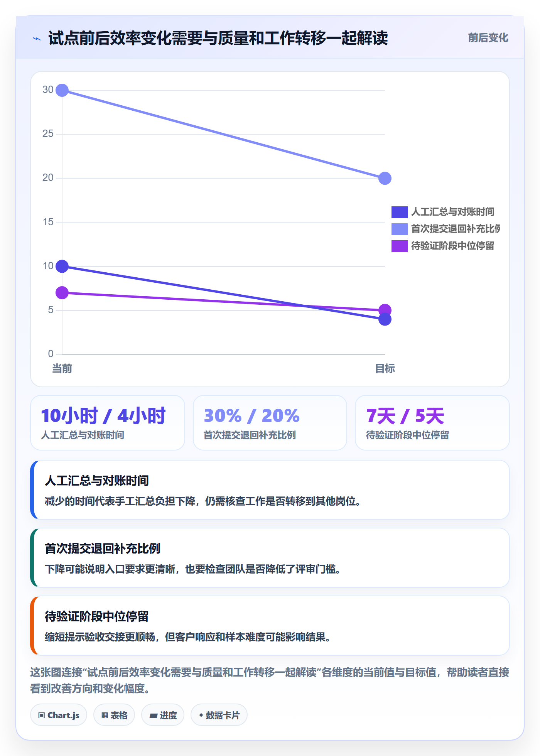Open the 7天 / 5天 stat card
Viewport: 540px width, 756px height.
coord(432,423)
